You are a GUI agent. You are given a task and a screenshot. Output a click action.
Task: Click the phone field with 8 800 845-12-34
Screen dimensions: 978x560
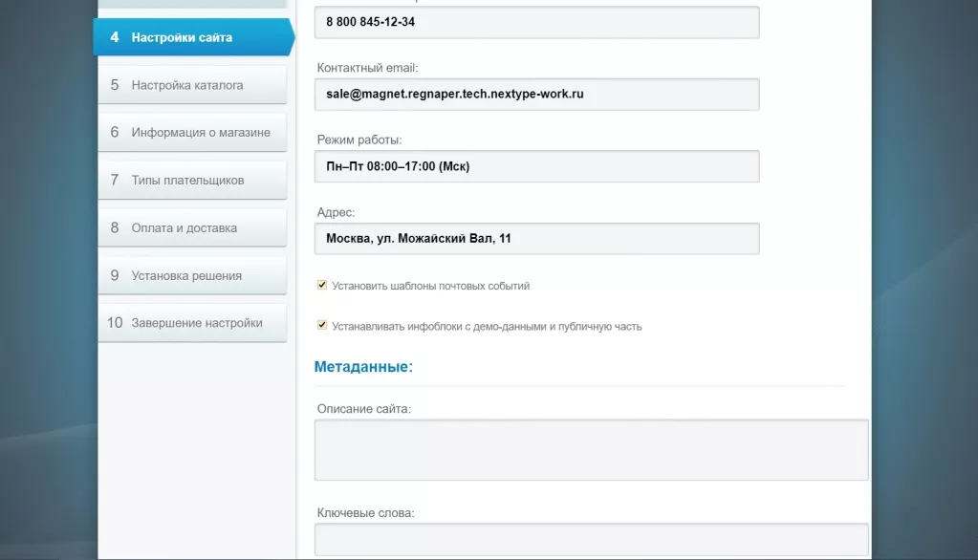click(x=537, y=22)
